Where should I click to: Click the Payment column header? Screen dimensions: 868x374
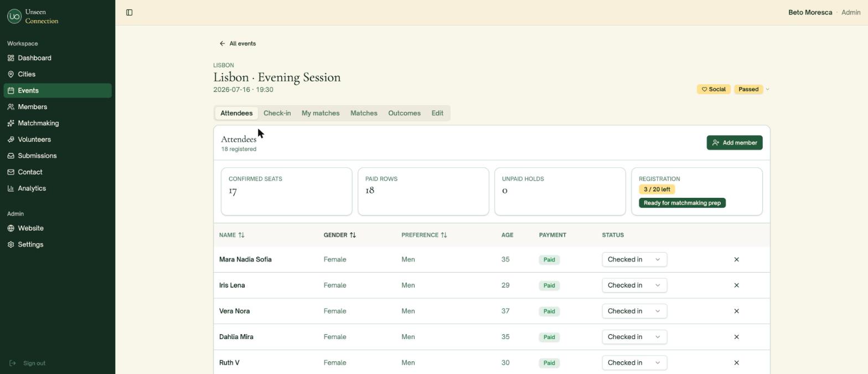pyautogui.click(x=552, y=235)
